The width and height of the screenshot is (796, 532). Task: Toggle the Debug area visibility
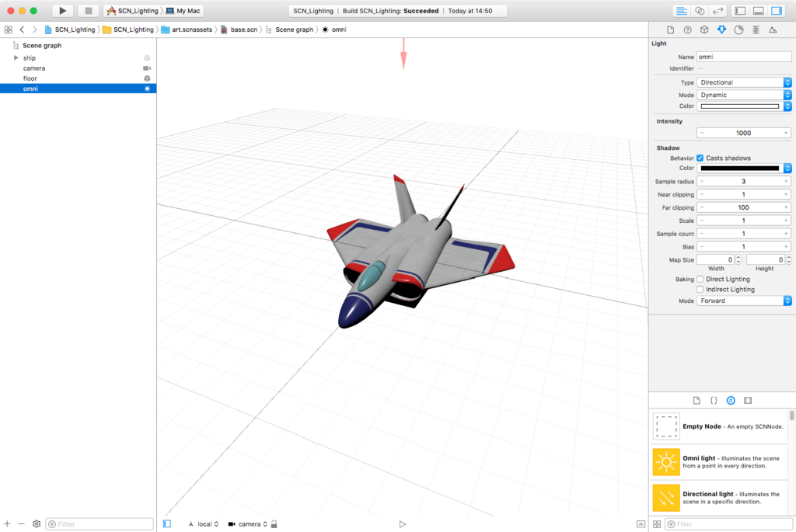pos(759,11)
